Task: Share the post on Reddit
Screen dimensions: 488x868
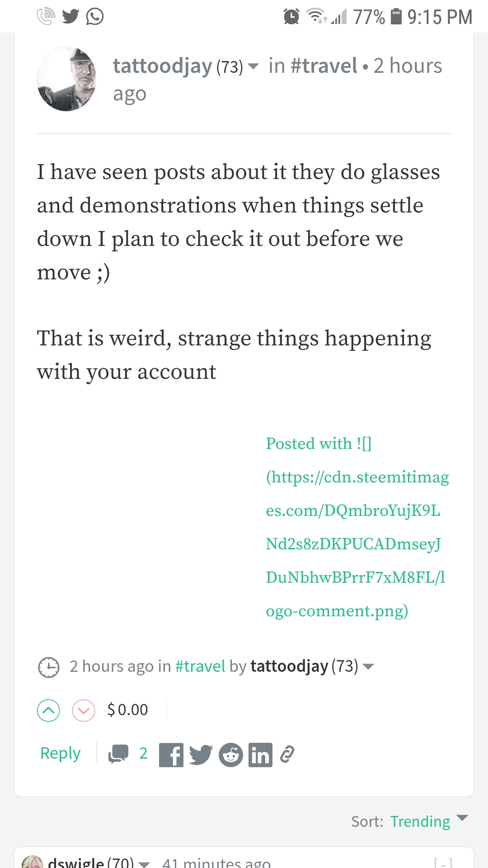Action: tap(231, 755)
